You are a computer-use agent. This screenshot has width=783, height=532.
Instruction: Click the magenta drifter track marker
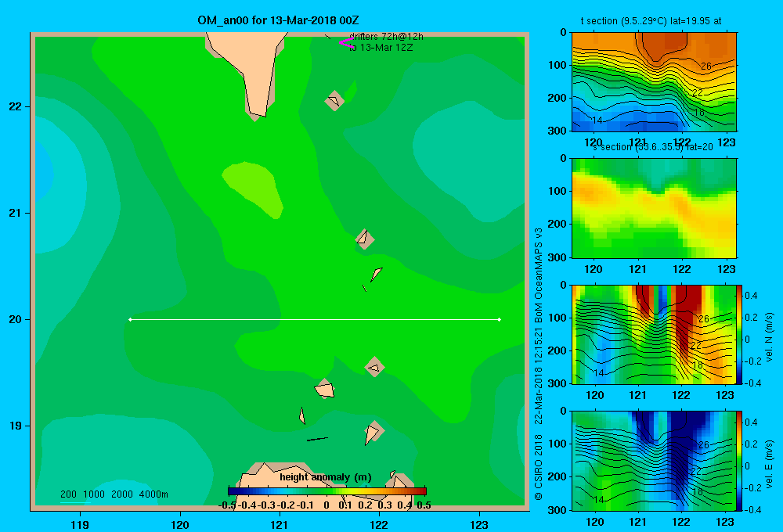346,43
